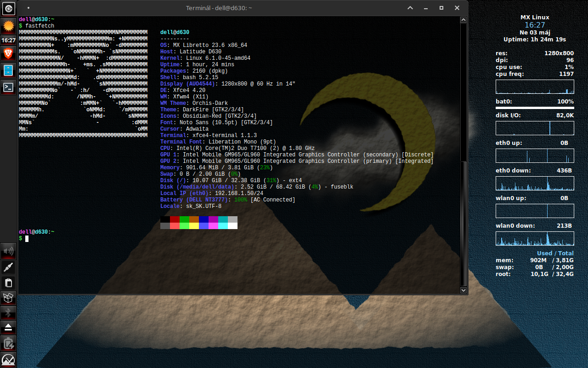Click the Conky 'Uptime: 1h 24m 19s' text

[535, 39]
